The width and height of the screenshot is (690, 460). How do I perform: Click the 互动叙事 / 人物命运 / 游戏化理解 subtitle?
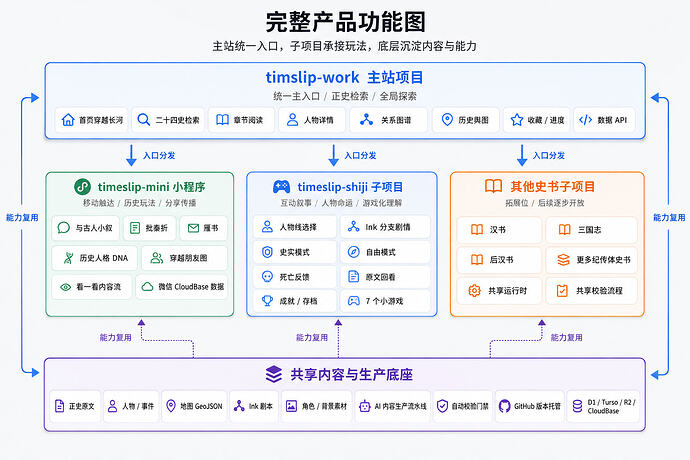341,203
